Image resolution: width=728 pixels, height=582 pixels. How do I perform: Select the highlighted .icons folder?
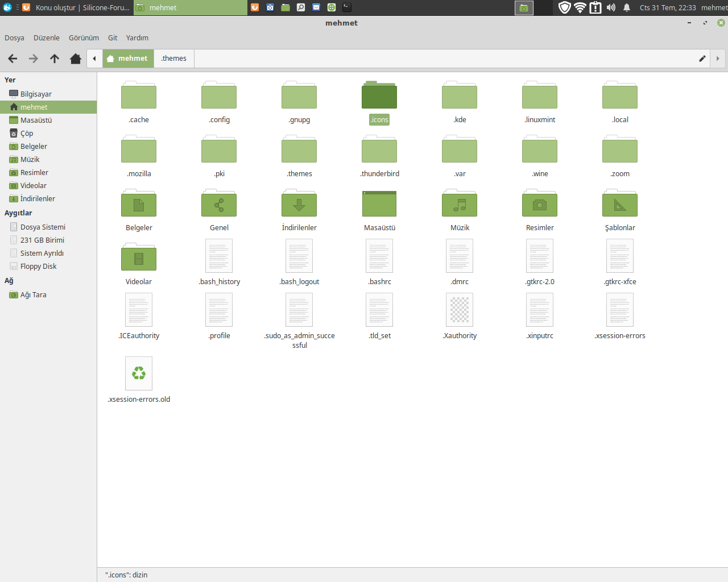coord(379,95)
